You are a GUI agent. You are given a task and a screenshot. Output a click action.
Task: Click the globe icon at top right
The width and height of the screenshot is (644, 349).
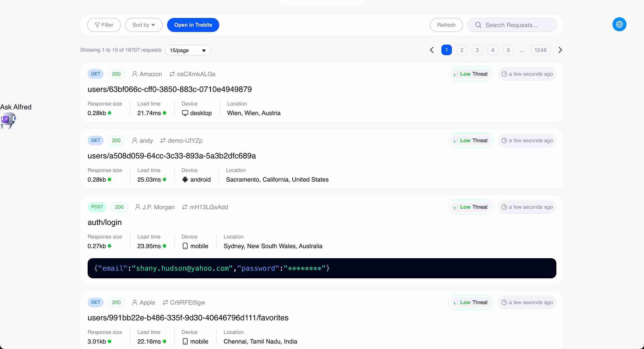coord(619,24)
